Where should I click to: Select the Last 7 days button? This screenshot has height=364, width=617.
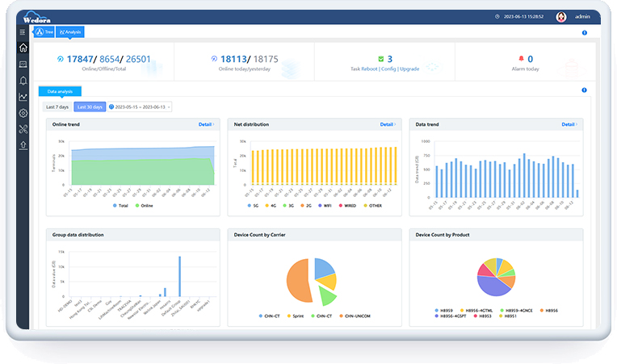pos(57,107)
